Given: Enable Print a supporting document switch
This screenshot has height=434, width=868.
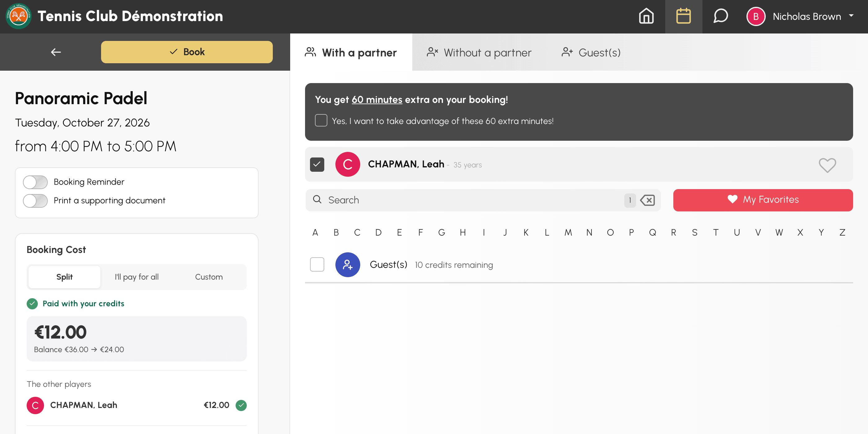Looking at the screenshot, I should tap(35, 201).
